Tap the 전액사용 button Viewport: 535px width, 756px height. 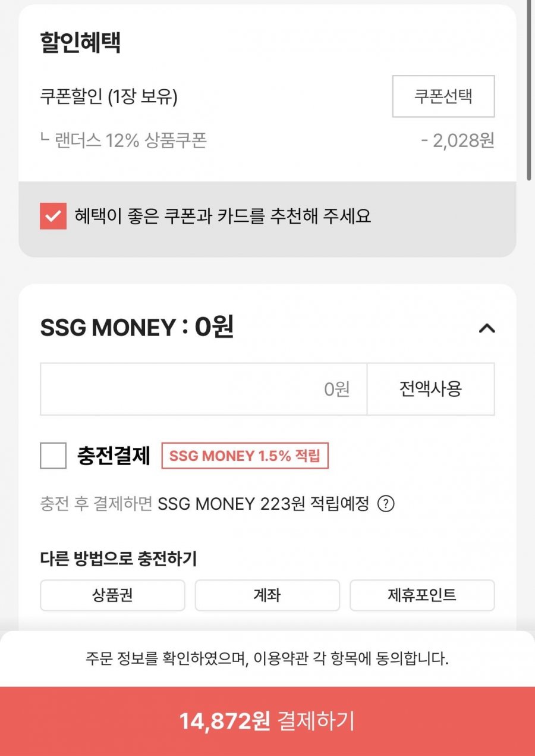(x=430, y=389)
